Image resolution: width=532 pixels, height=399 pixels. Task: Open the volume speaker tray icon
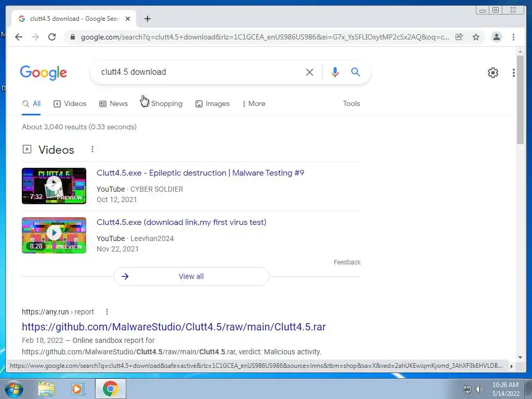[x=479, y=389]
